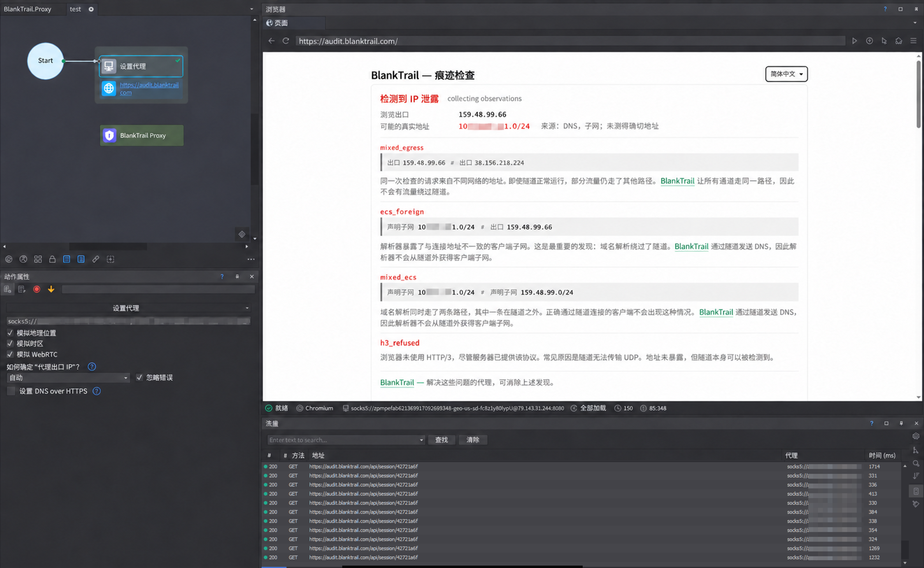Select the cursor-pointer tool in browser toolbar

point(884,41)
